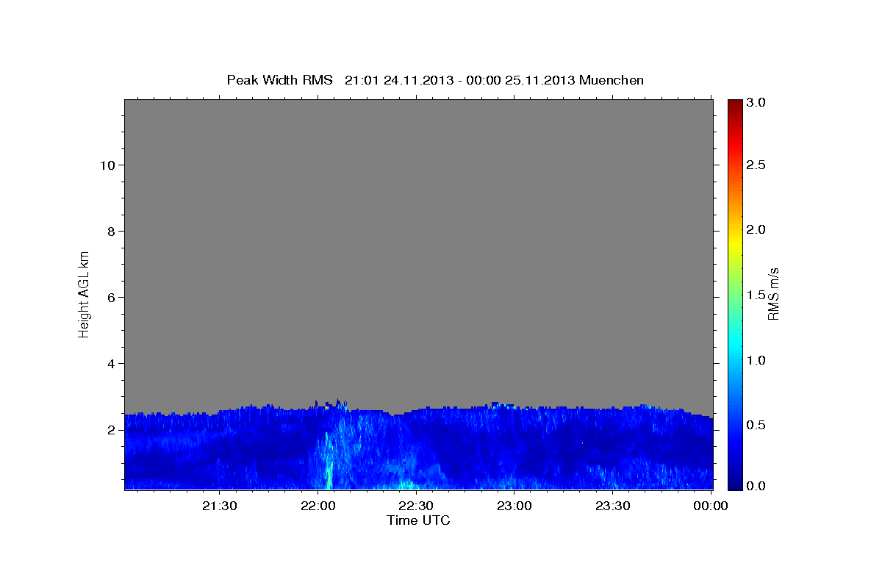
Task: Click the colorbar value 2.5
Action: pyautogui.click(x=756, y=165)
